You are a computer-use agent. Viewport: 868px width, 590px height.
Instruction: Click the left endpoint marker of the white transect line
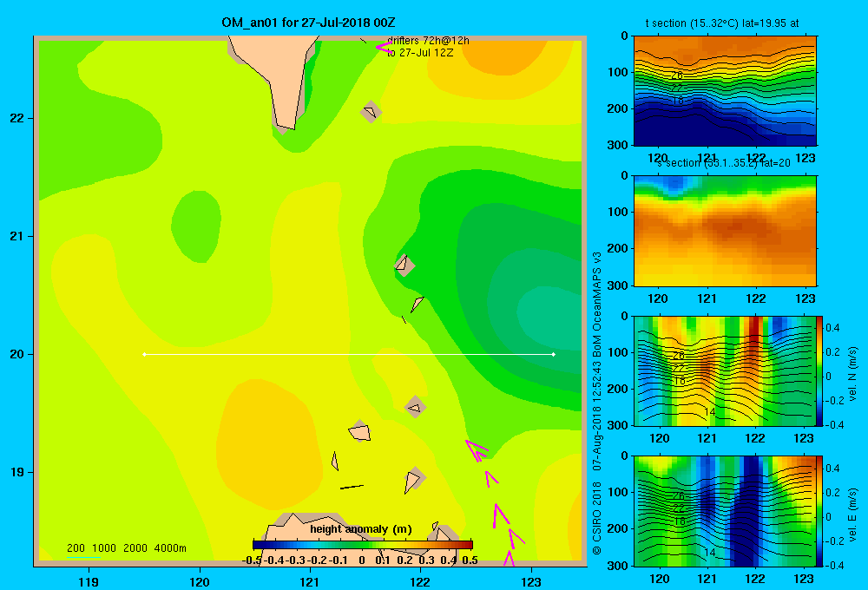pos(144,354)
